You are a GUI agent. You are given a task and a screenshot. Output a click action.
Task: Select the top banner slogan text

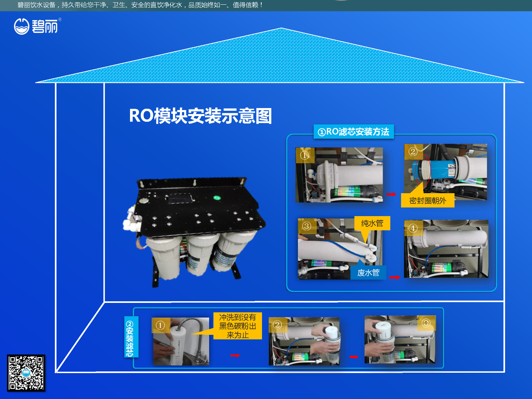coord(140,5)
